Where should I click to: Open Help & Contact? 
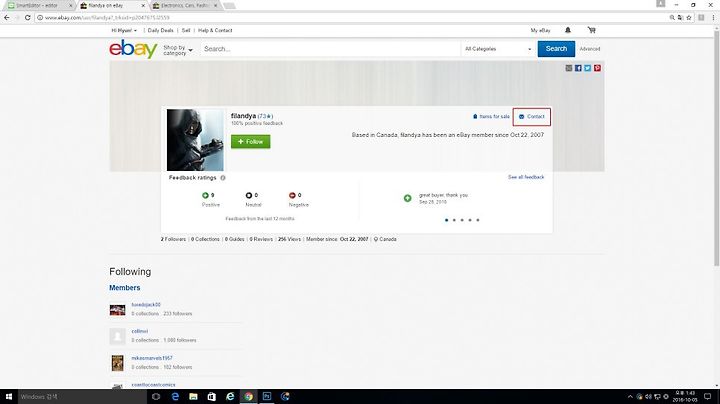point(215,30)
